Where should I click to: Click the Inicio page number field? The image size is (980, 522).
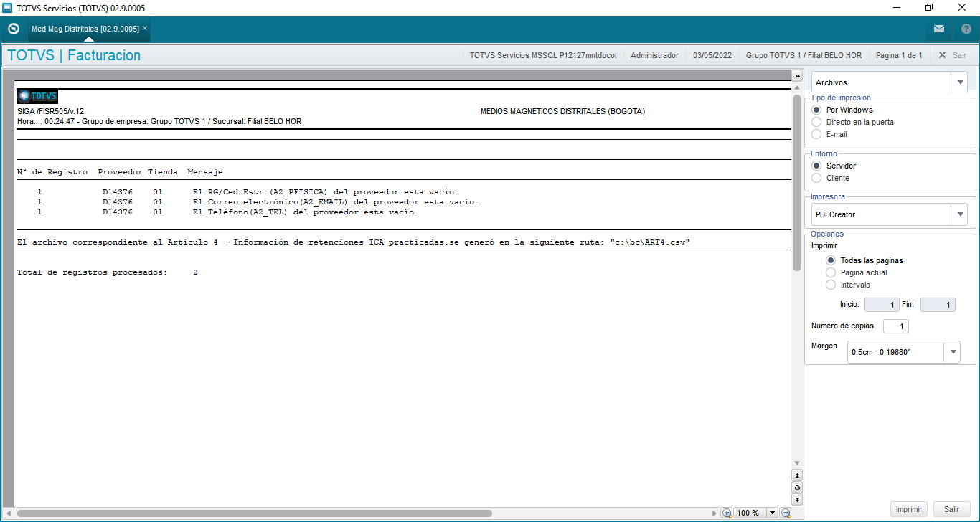pyautogui.click(x=882, y=305)
